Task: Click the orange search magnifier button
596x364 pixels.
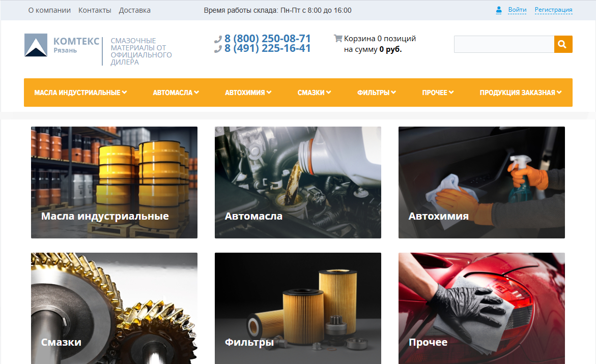Action: (563, 44)
